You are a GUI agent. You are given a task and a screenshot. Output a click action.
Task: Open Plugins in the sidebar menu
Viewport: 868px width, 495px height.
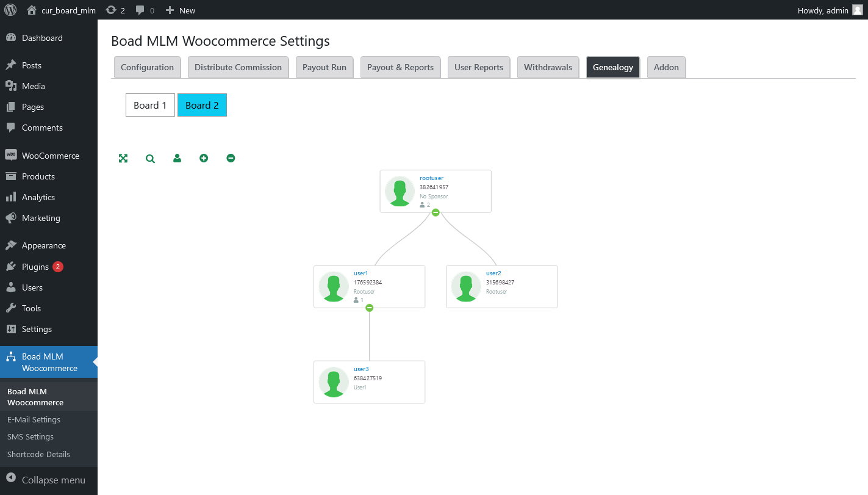[x=35, y=267]
